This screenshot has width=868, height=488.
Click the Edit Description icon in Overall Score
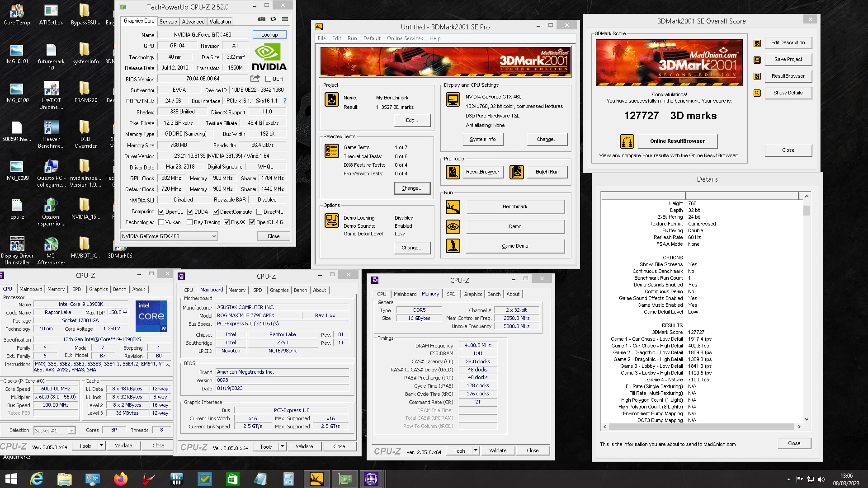click(757, 43)
